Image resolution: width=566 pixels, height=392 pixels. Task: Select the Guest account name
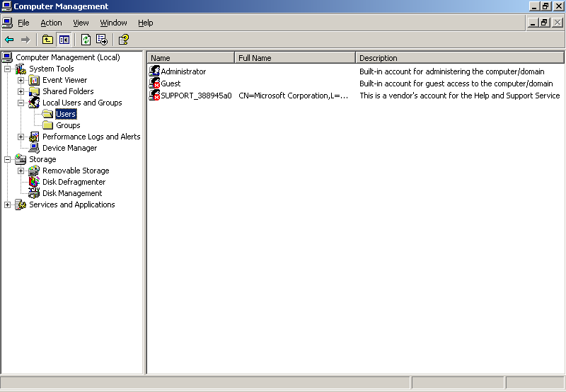(x=171, y=83)
